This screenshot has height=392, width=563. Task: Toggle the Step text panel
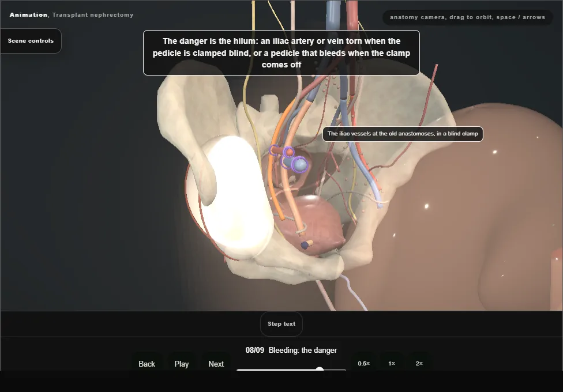281,324
